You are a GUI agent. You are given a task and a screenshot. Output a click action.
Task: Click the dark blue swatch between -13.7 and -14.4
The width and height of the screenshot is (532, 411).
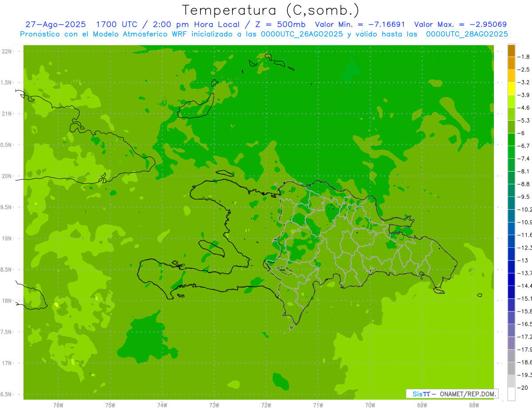(x=511, y=279)
